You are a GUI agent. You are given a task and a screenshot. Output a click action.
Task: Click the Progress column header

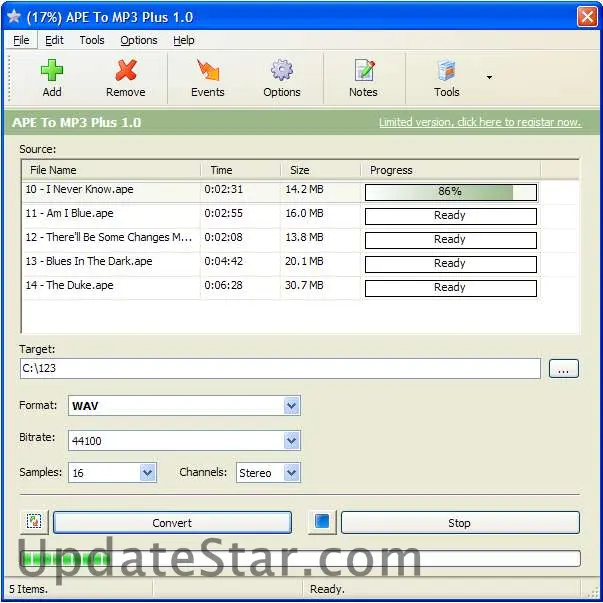point(451,170)
